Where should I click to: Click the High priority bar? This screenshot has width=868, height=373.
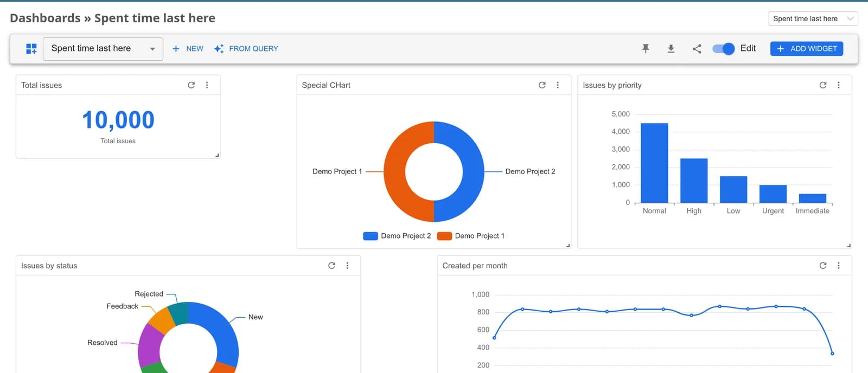694,181
